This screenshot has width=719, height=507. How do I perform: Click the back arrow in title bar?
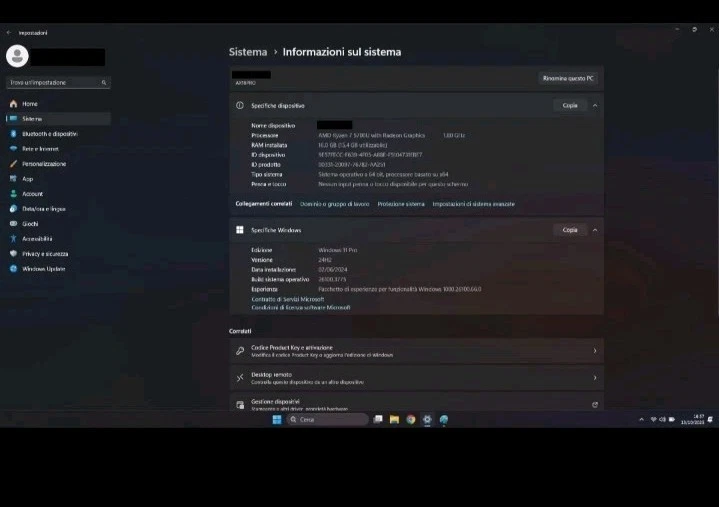click(9, 33)
